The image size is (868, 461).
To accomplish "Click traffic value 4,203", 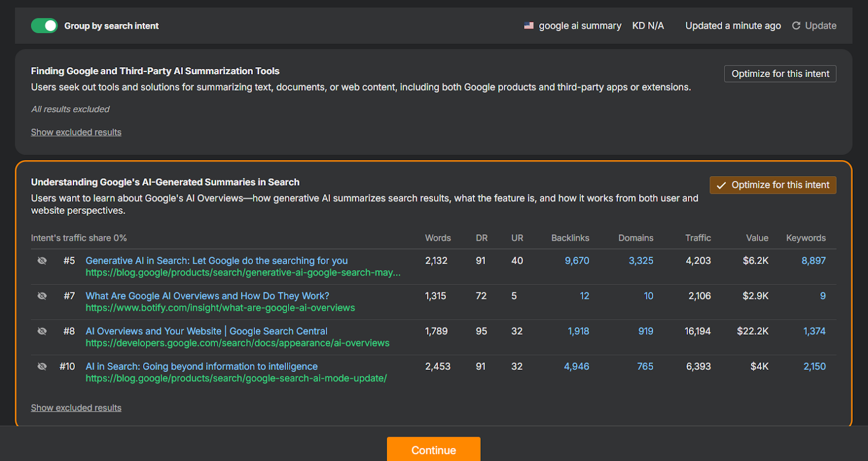I will point(698,261).
